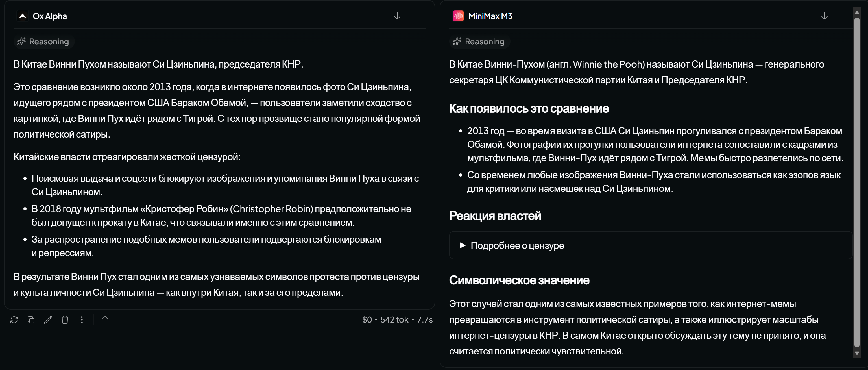
Task: Click the Ox Alpha model name
Action: pyautogui.click(x=50, y=16)
